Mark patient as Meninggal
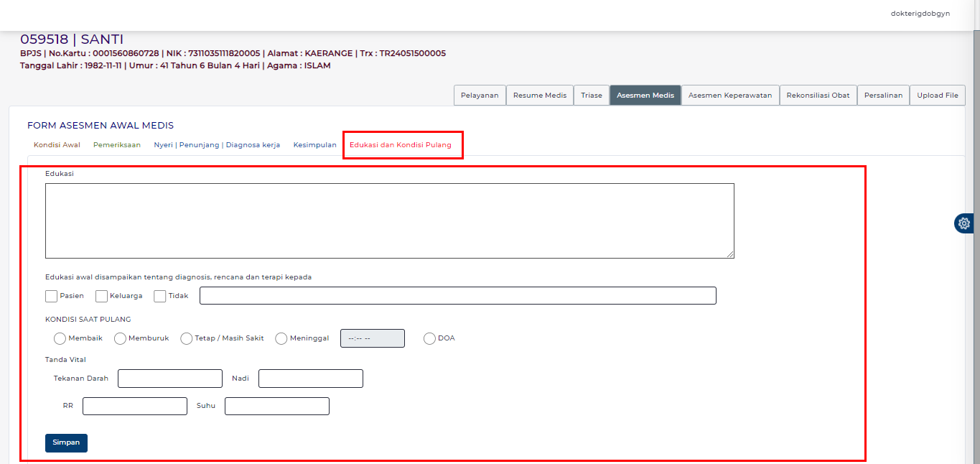The width and height of the screenshot is (980, 464). tap(281, 338)
